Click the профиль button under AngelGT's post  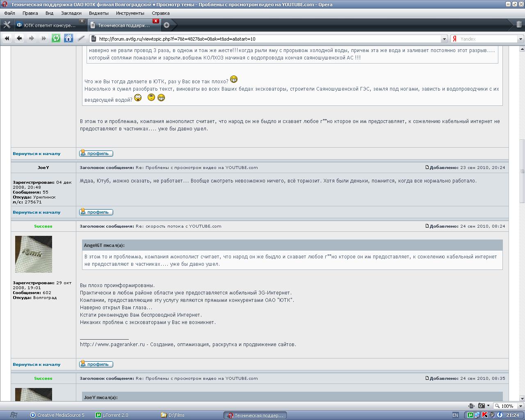click(x=96, y=153)
